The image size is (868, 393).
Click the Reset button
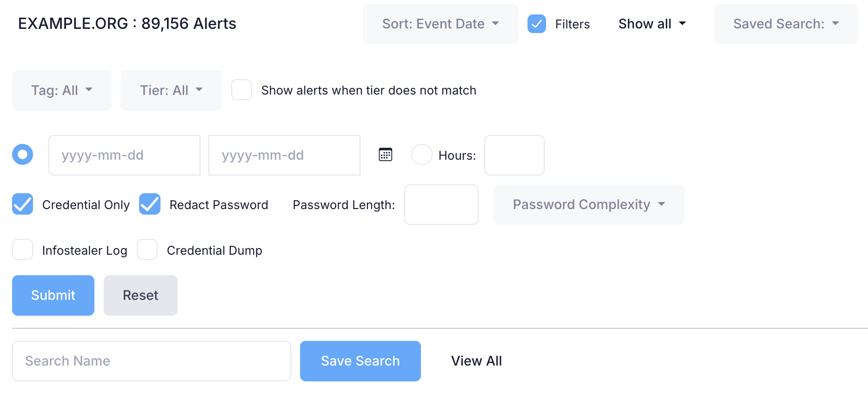pyautogui.click(x=140, y=295)
